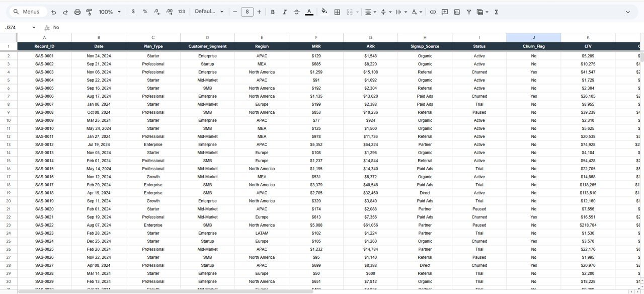The height and width of the screenshot is (294, 644).
Task: Insert a chart
Action: tap(456, 11)
